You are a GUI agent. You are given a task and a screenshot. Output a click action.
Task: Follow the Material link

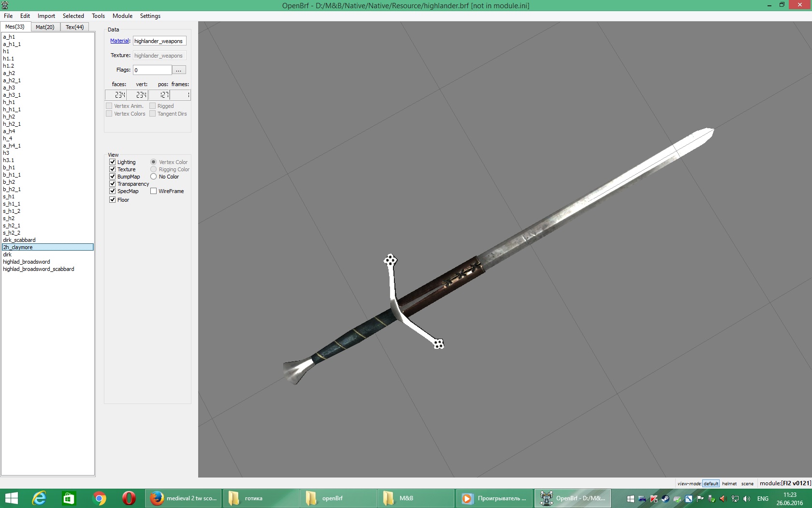pyautogui.click(x=119, y=41)
